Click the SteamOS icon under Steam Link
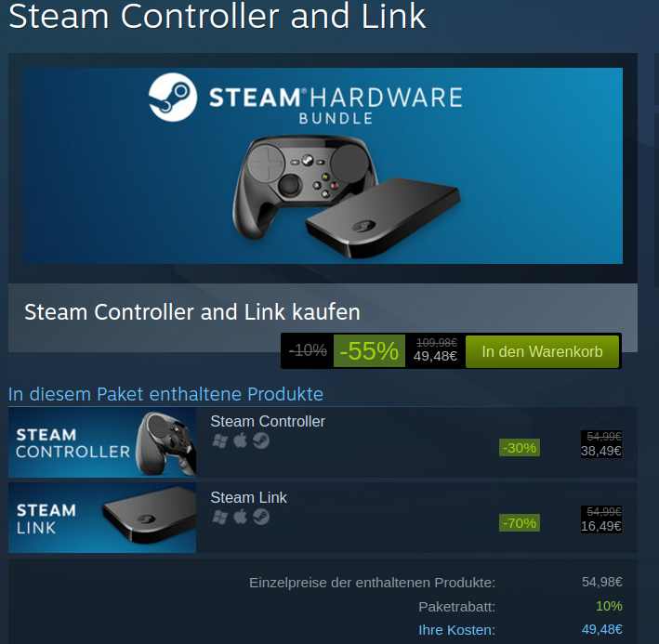 coord(261,517)
